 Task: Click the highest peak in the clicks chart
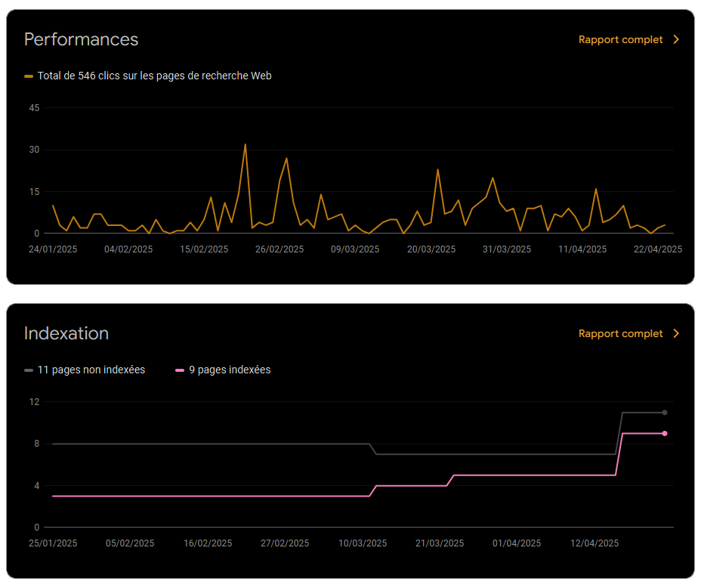click(245, 144)
